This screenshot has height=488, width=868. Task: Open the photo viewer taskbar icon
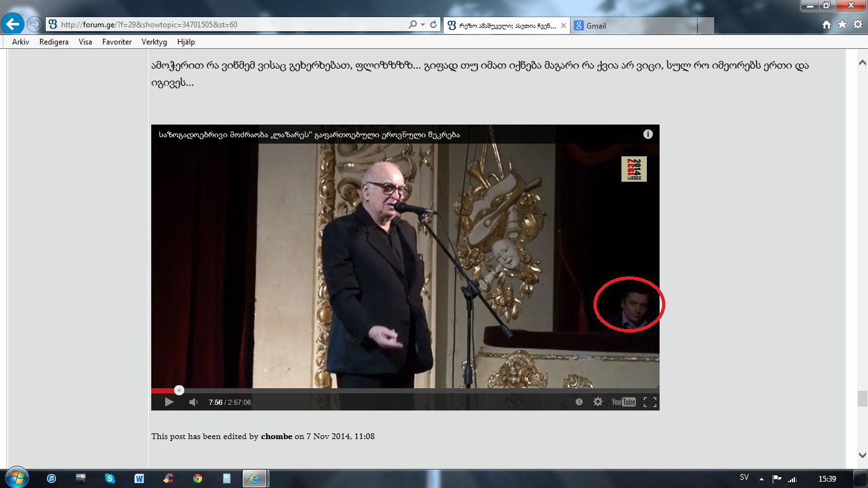81,478
